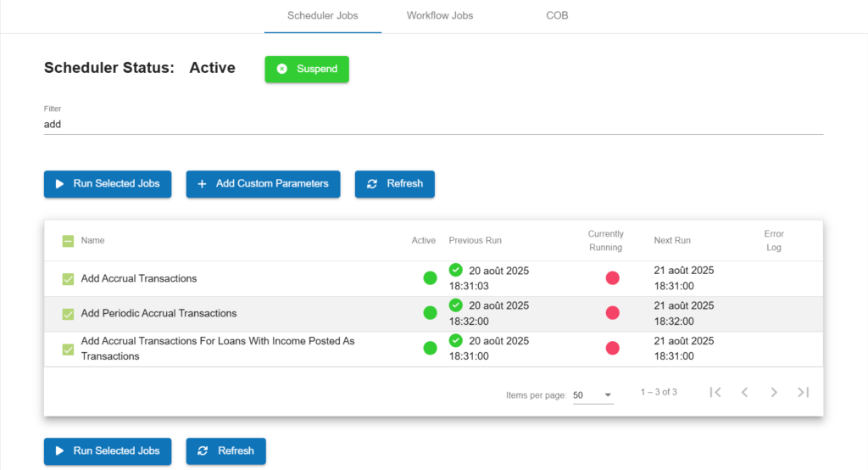Uncheck the Add Accrual Transactions checkbox
Screen dimensions: 868x470
(68, 279)
